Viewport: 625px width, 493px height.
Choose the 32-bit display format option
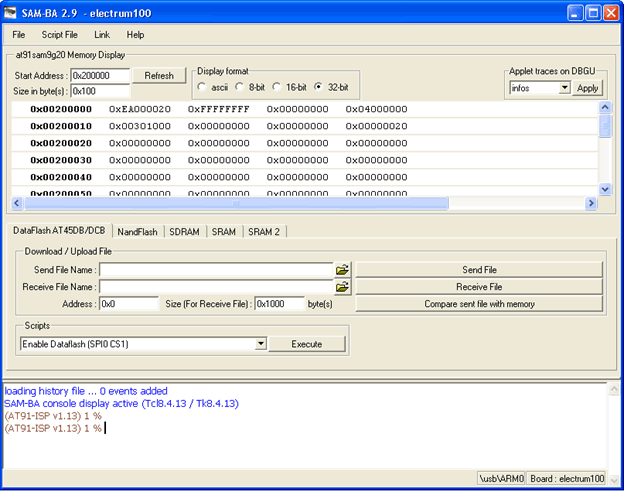click(x=319, y=87)
